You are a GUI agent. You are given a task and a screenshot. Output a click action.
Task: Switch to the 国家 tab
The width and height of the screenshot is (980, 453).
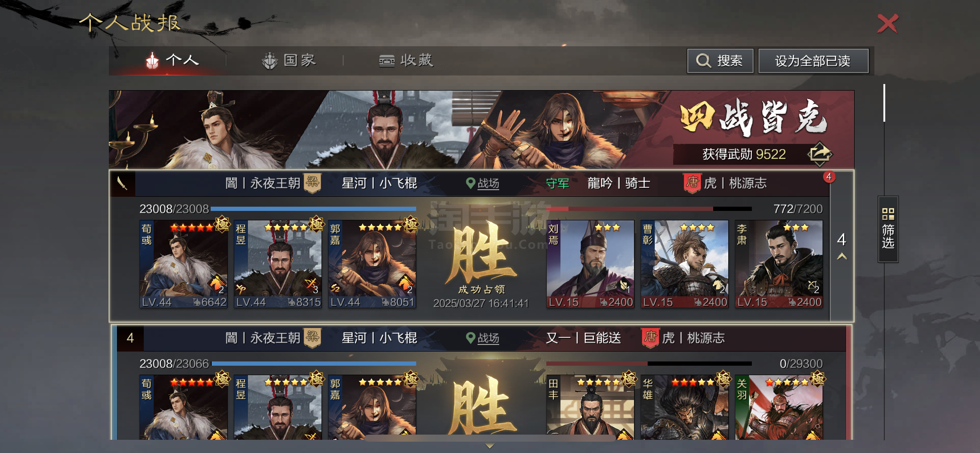point(288,60)
